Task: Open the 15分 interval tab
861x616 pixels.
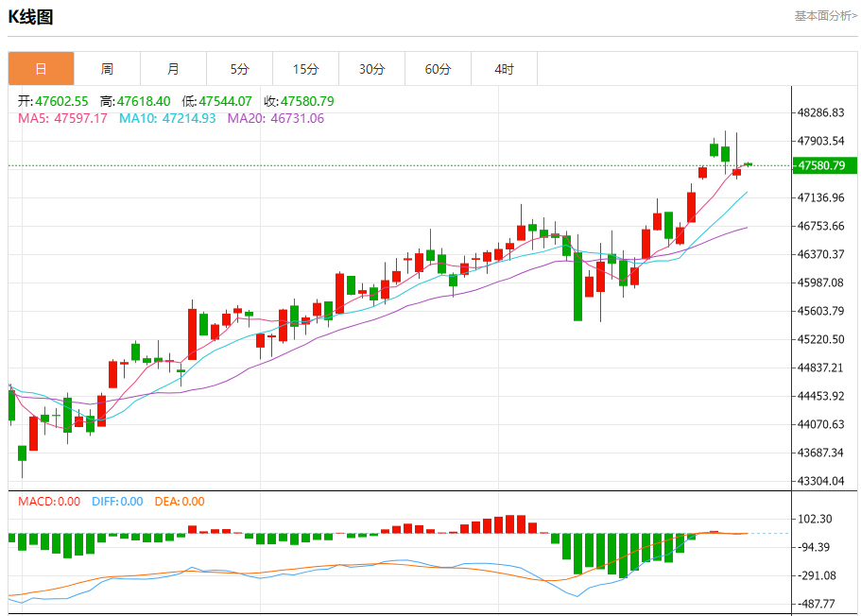Action: 306,69
